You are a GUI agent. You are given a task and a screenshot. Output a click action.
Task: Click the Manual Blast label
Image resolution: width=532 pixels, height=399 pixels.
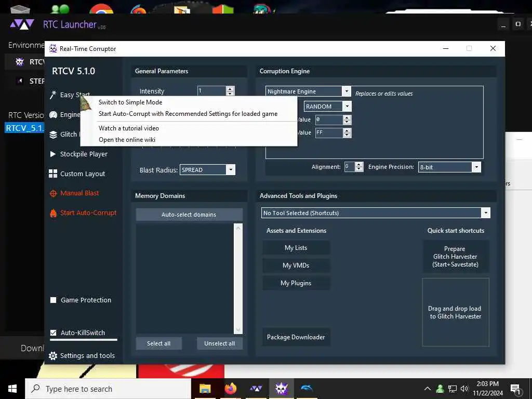coord(79,193)
